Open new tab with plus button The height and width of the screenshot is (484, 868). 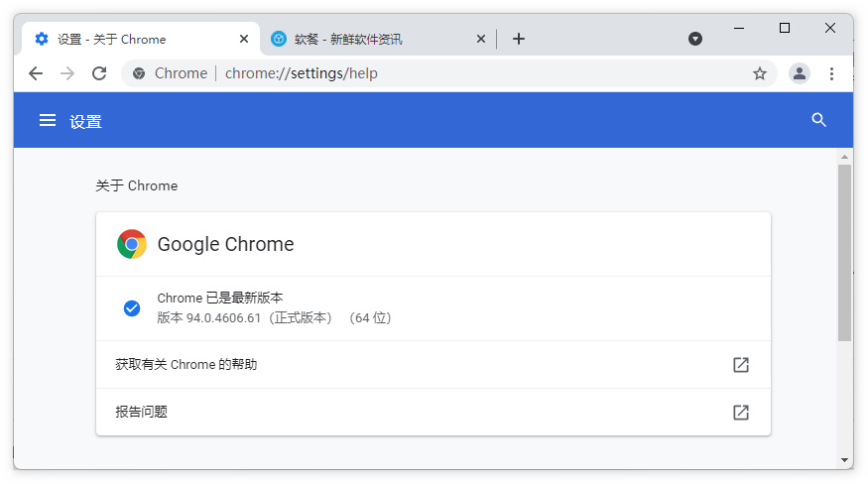(518, 39)
